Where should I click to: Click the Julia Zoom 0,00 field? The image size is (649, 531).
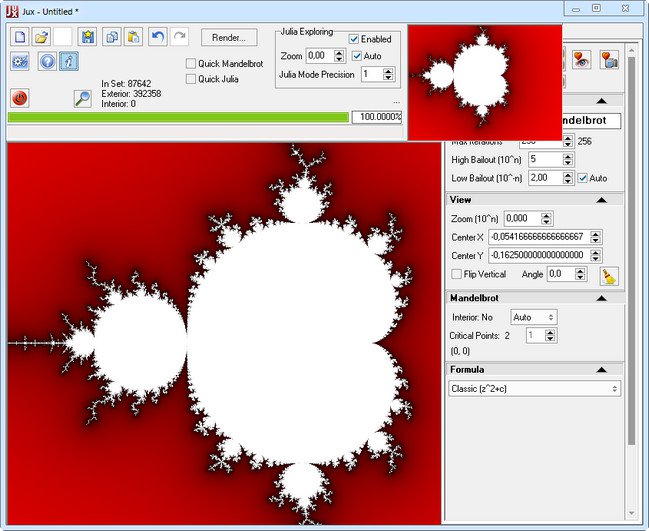(x=320, y=56)
